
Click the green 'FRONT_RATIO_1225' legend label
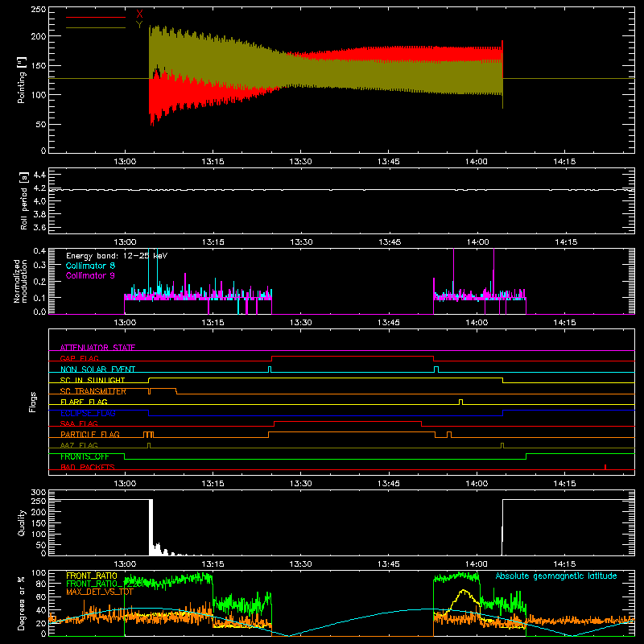(103, 584)
